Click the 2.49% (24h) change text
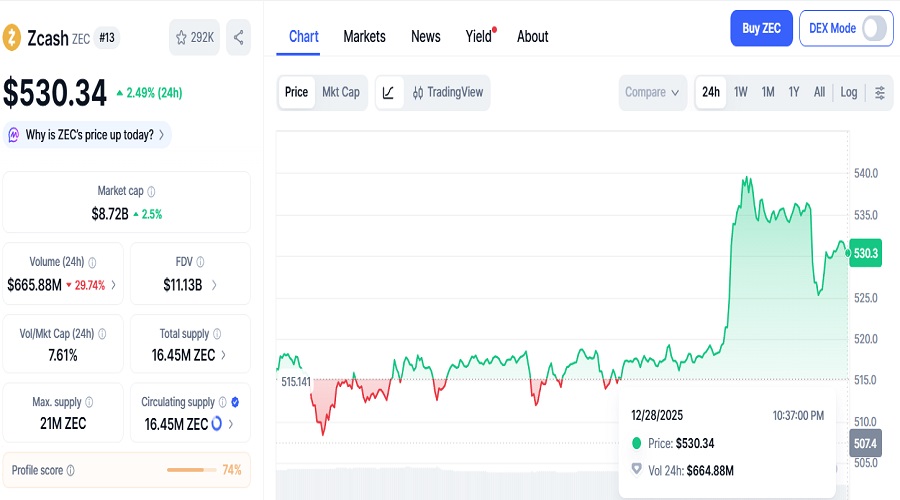Viewport: 900px width, 500px height. point(154,93)
